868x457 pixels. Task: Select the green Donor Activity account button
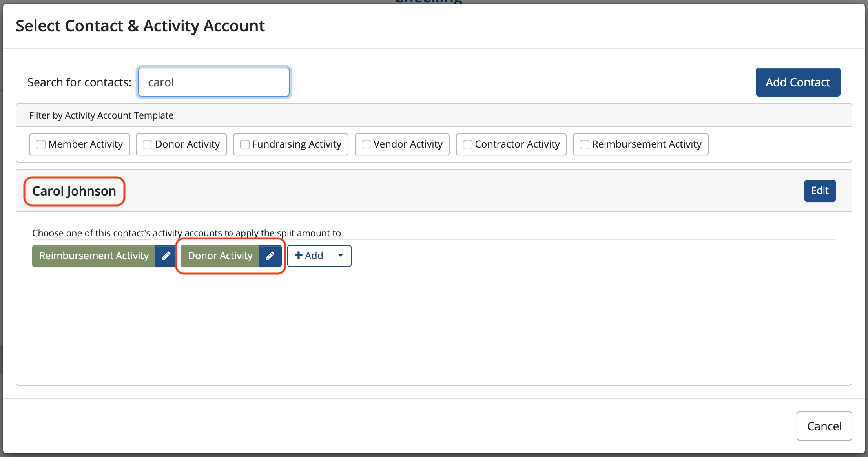point(220,256)
